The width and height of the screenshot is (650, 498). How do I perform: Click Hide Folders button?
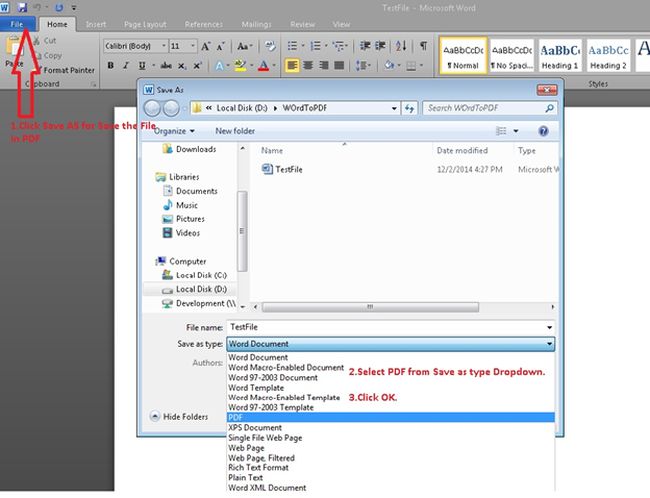pyautogui.click(x=179, y=416)
